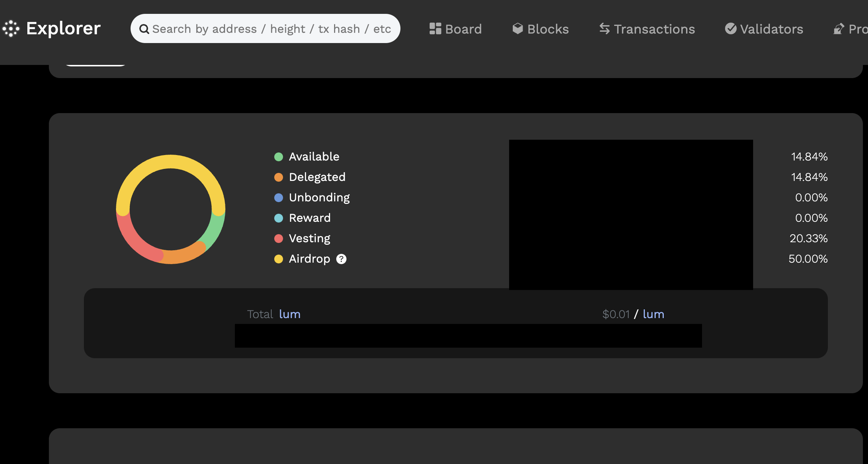Click the green Available legend dot
The height and width of the screenshot is (464, 868).
[279, 157]
